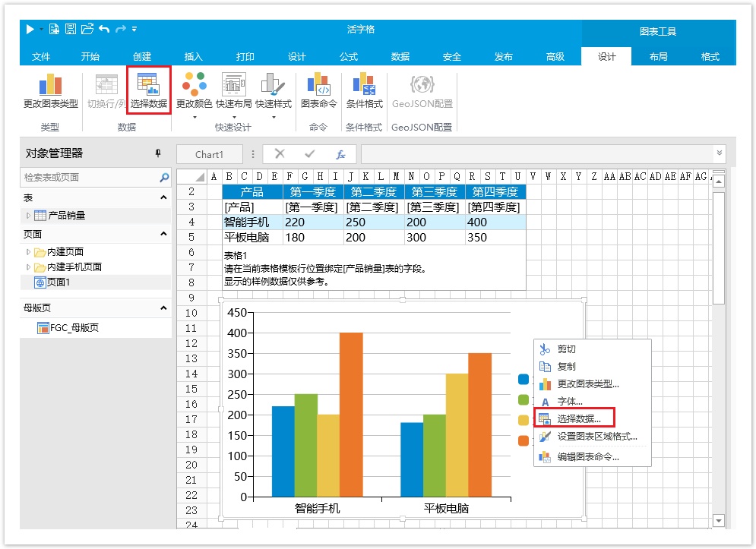
Task: Switch to the 开始 ribbon tab
Action: pos(90,56)
